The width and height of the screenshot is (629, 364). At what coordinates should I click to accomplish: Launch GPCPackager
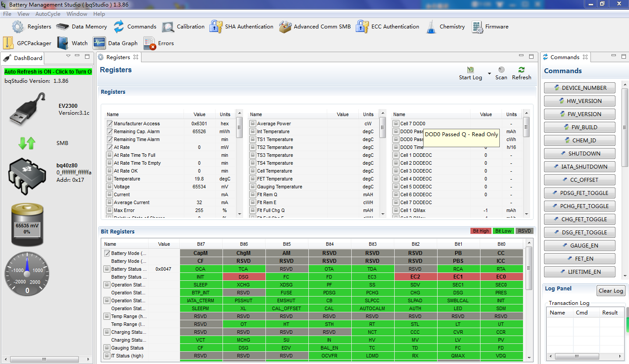tap(27, 43)
